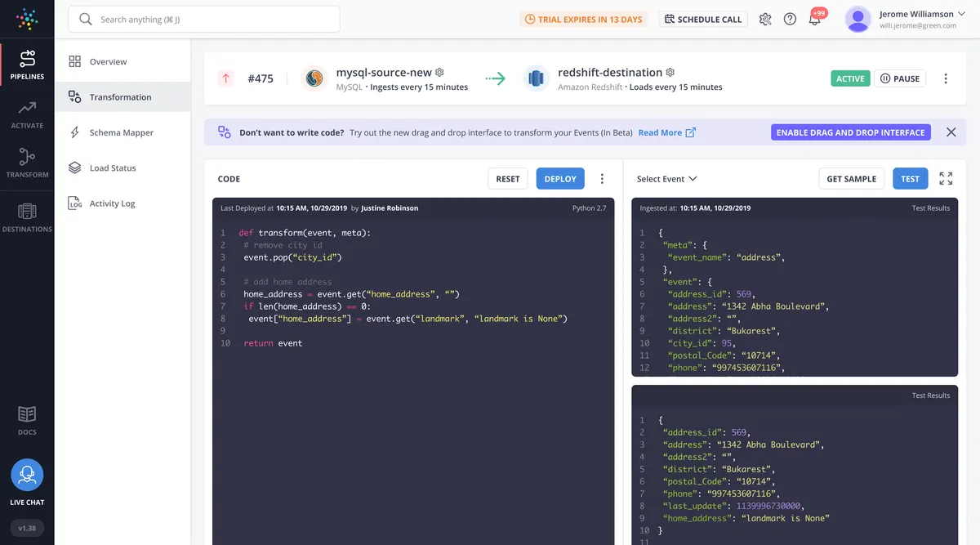Enable drag and drop interface
Image resolution: width=980 pixels, height=545 pixels.
[x=850, y=132]
